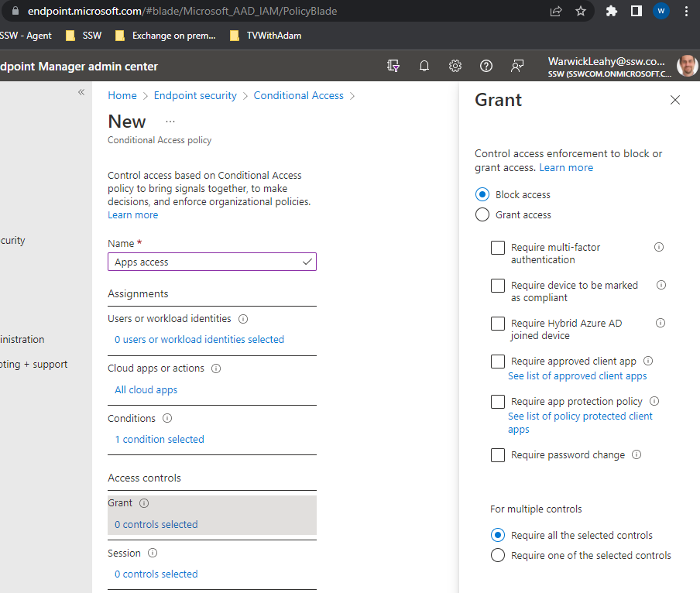Check Require multi-factor authentication

click(x=498, y=248)
